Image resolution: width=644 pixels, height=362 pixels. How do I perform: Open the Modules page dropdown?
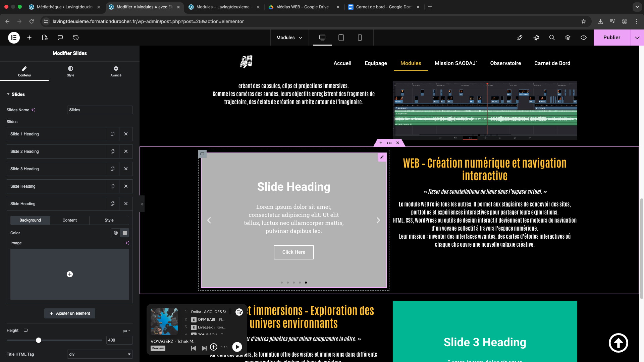pos(289,38)
